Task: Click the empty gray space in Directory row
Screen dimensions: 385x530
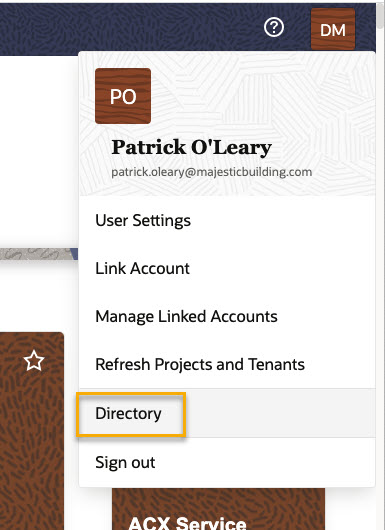Action: coord(281,413)
